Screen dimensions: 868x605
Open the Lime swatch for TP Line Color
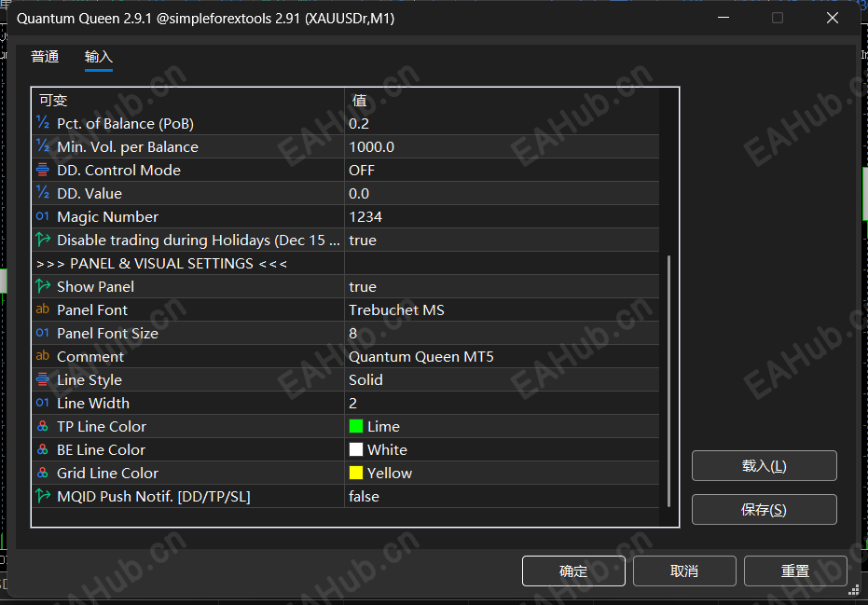[356, 426]
